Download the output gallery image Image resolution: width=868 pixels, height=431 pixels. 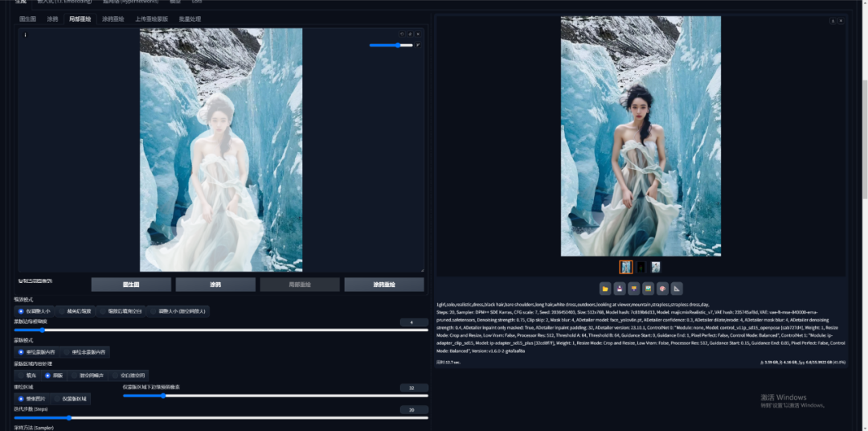[x=833, y=20]
